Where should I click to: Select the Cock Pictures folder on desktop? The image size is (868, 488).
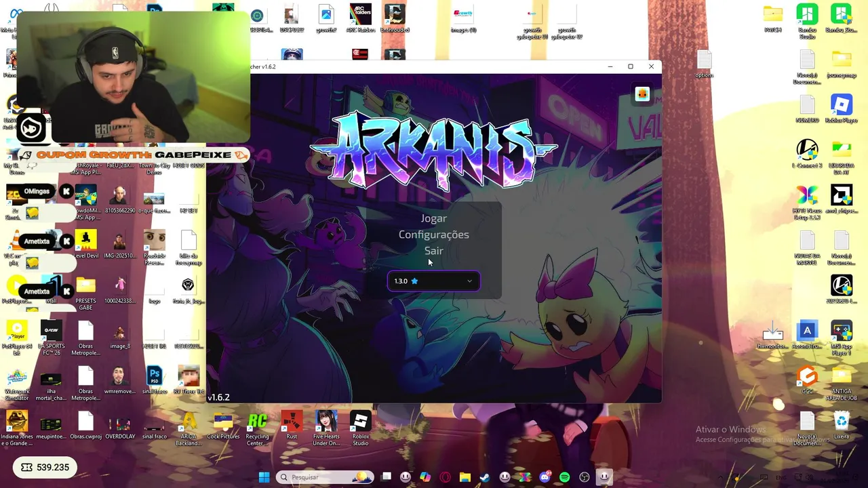[223, 426]
